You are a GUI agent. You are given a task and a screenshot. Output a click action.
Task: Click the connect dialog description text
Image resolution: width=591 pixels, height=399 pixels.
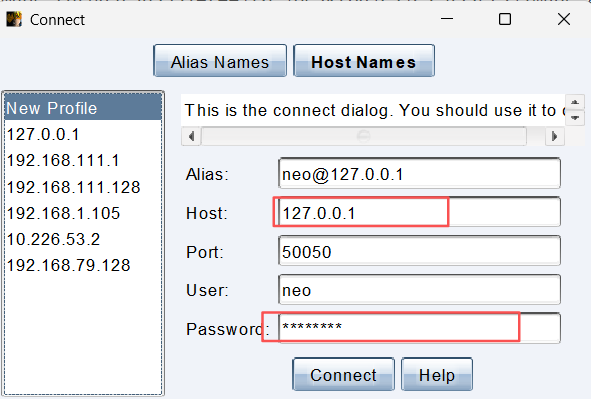tap(372, 110)
